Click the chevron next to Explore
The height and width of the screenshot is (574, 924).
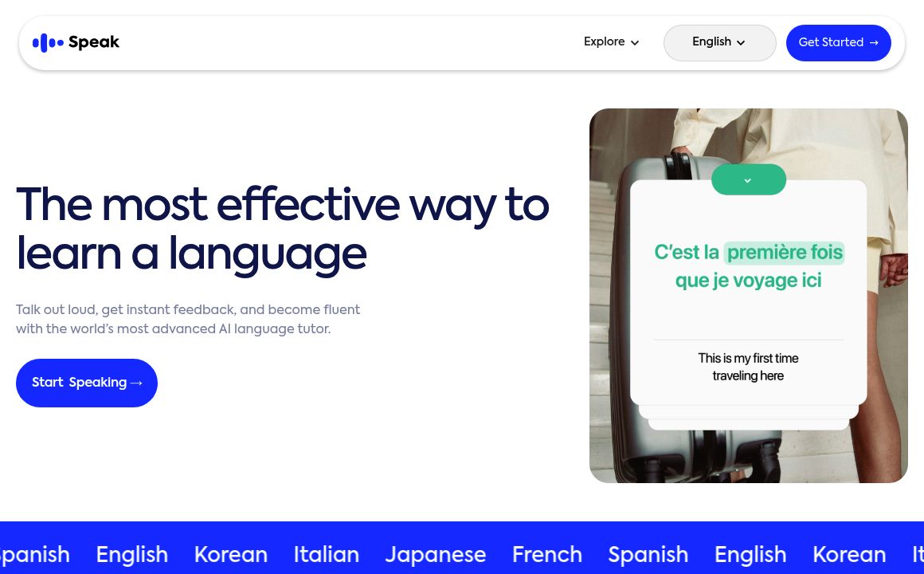pyautogui.click(x=635, y=43)
